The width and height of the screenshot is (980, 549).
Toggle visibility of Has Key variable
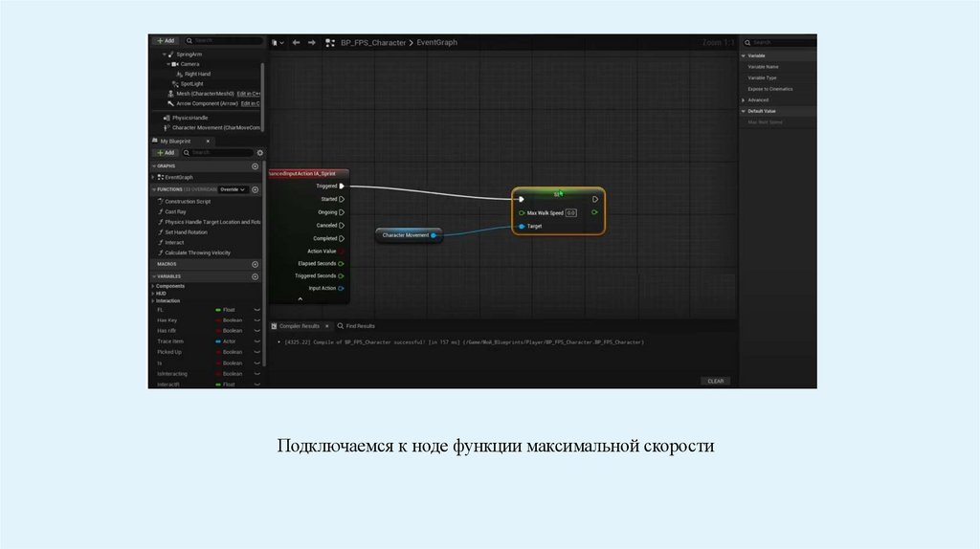pyautogui.click(x=256, y=320)
